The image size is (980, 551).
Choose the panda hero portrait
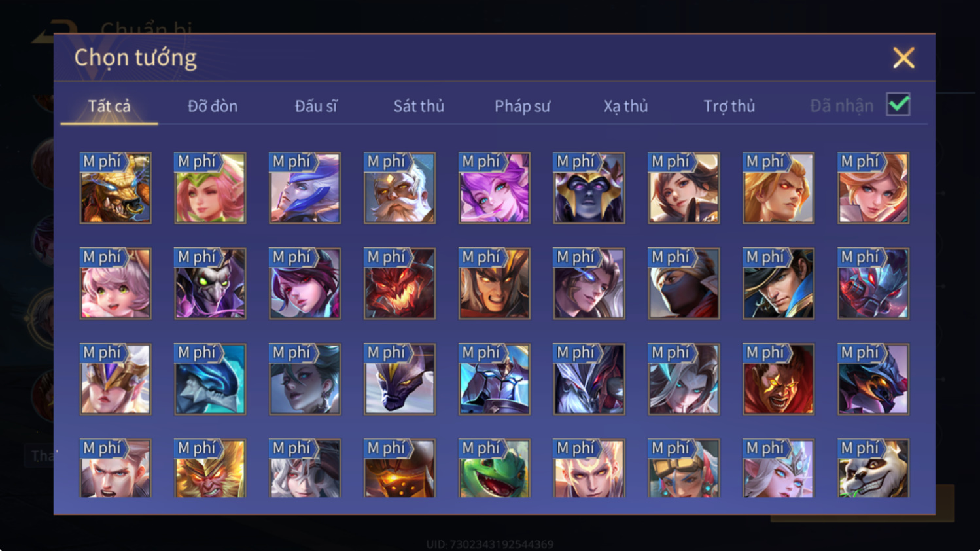873,469
